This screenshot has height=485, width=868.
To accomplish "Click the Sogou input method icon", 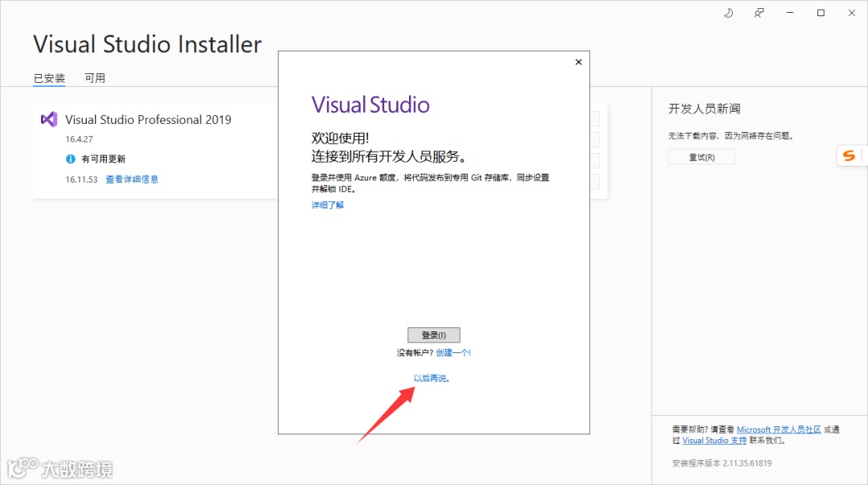I will point(850,156).
